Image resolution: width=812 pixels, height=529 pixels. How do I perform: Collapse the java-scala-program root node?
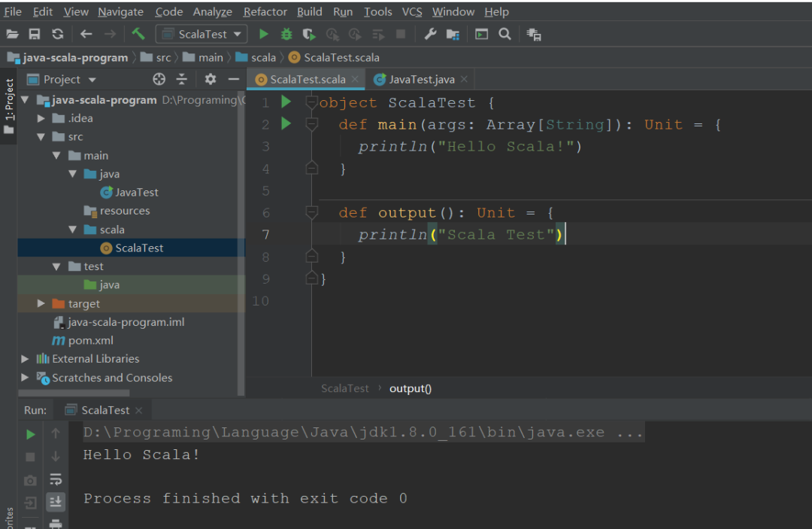click(x=25, y=99)
